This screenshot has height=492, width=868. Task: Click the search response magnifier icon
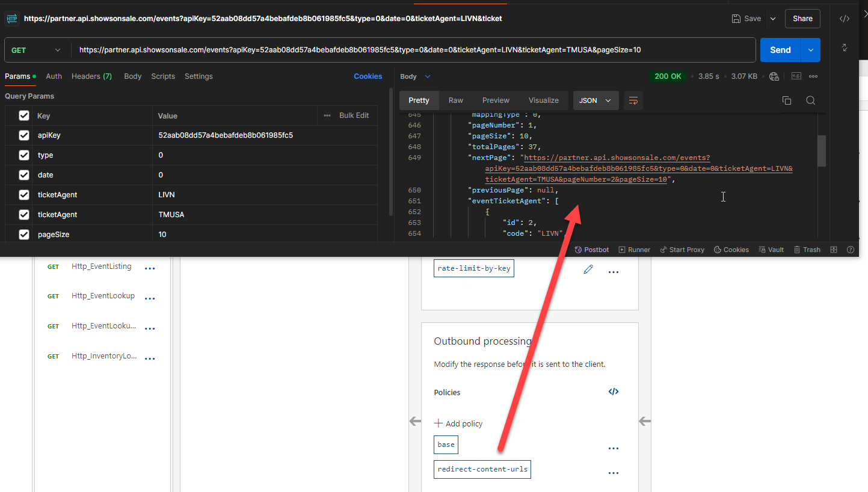tap(810, 100)
